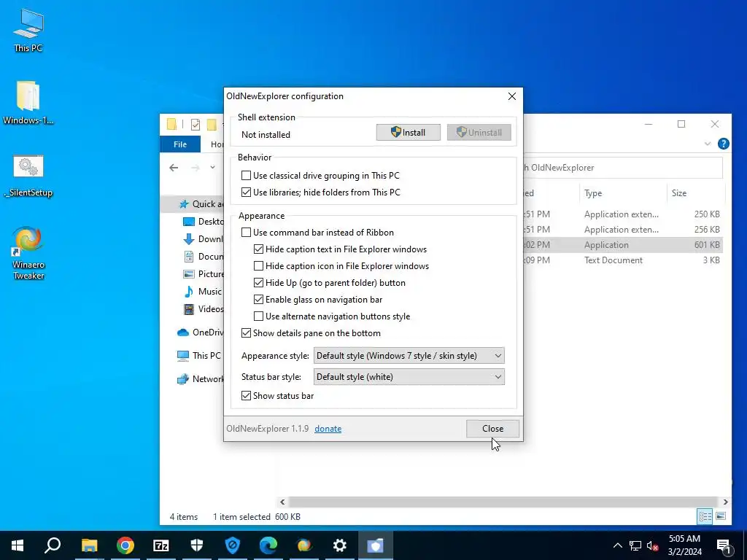Click Install shell extension button
The width and height of the screenshot is (747, 560).
(409, 133)
